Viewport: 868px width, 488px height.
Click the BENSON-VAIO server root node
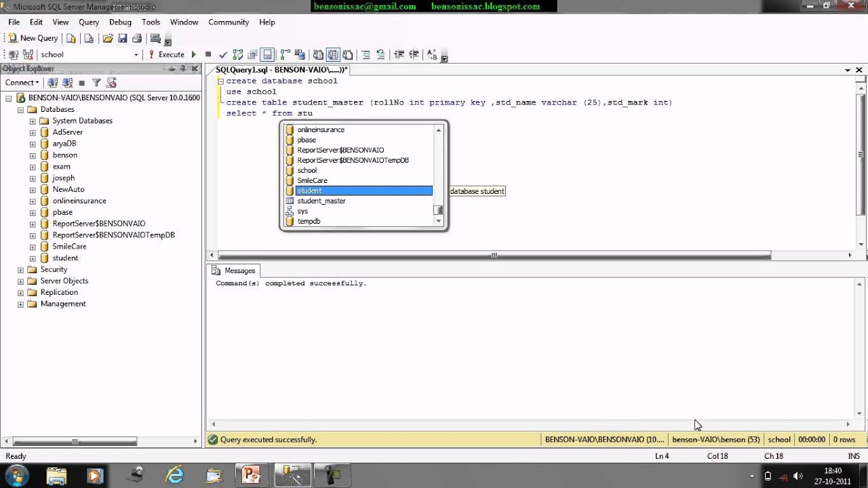click(114, 98)
